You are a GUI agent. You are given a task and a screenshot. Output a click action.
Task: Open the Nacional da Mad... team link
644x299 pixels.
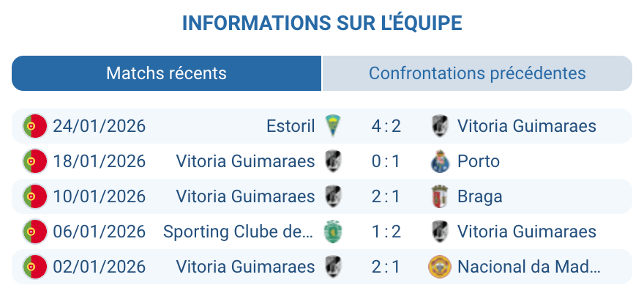[x=528, y=267]
